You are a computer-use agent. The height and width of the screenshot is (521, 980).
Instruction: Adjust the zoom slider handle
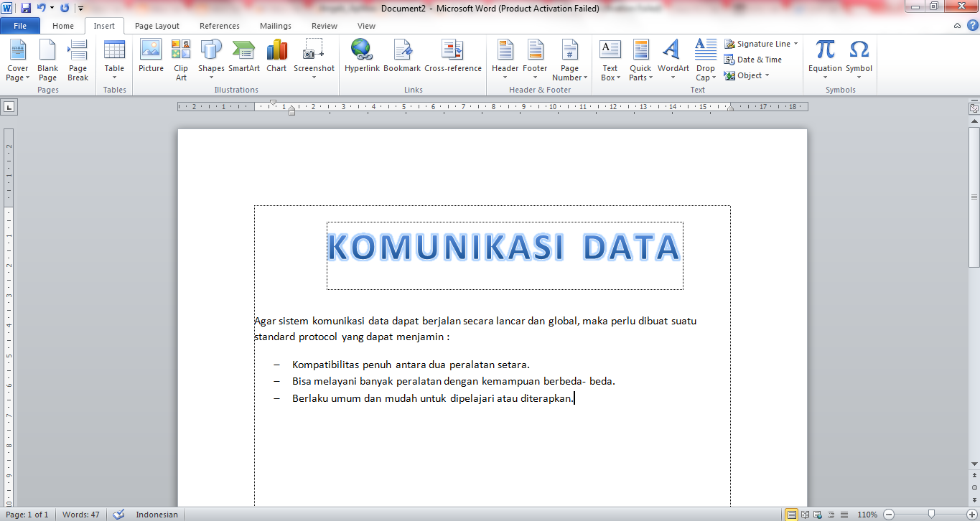pos(931,515)
